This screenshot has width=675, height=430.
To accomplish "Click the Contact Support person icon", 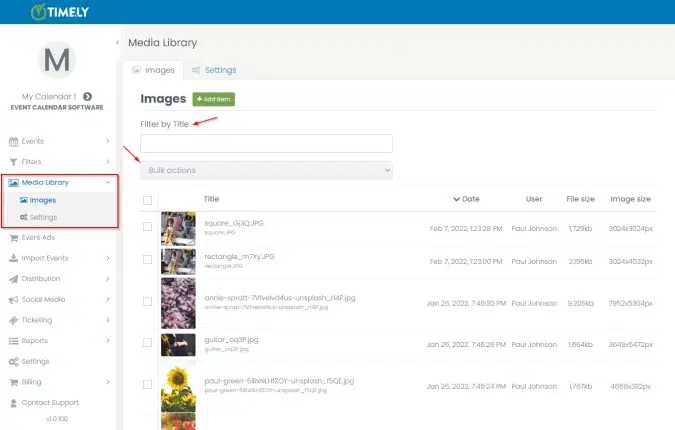I will [x=13, y=403].
